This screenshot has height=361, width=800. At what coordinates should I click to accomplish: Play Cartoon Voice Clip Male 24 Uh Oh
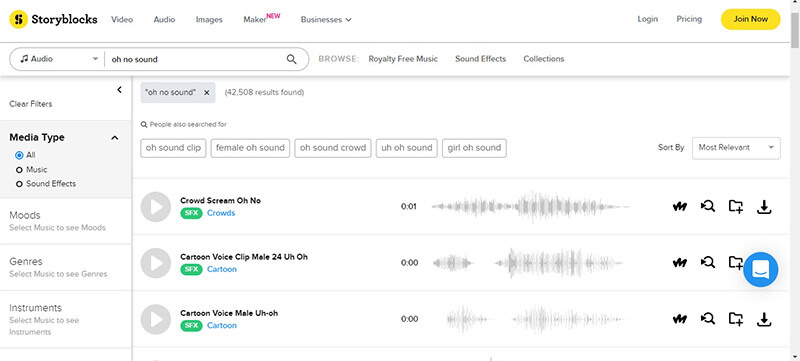(156, 263)
